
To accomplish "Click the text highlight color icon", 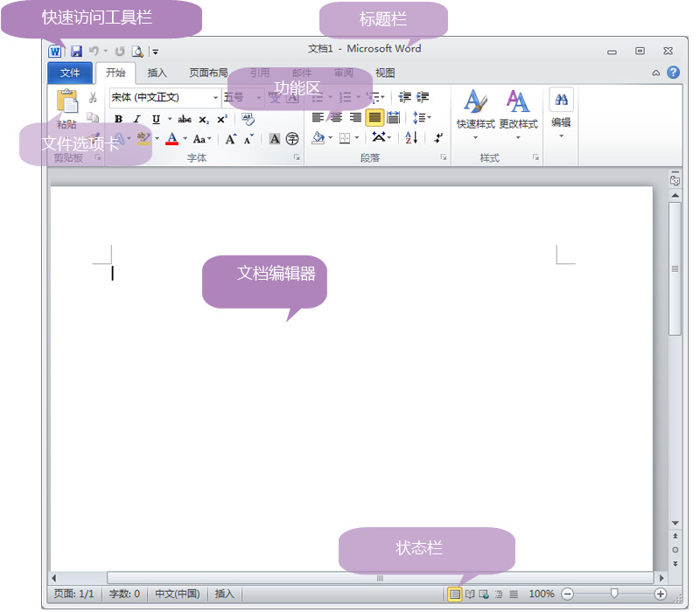I will 146,138.
